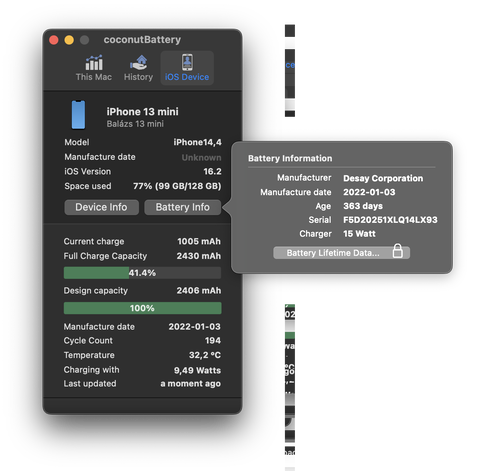The width and height of the screenshot is (480, 471).
Task: Open the This Mac tab
Action: [x=94, y=68]
